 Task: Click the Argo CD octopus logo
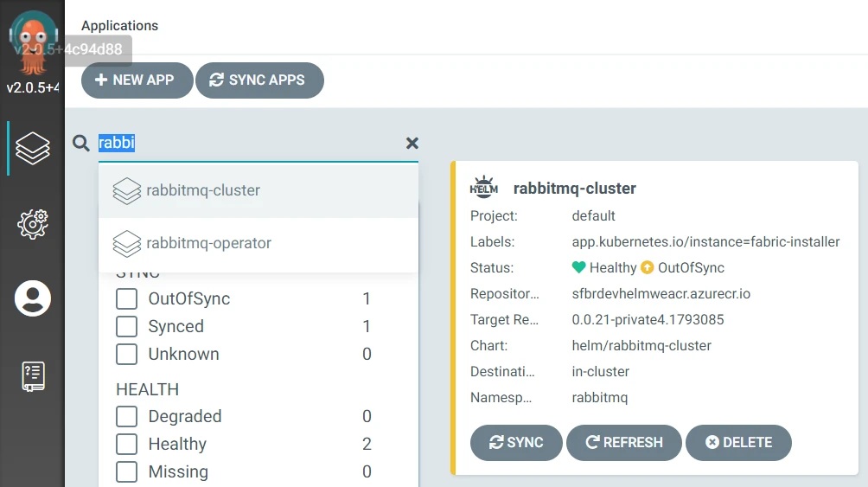click(x=33, y=43)
